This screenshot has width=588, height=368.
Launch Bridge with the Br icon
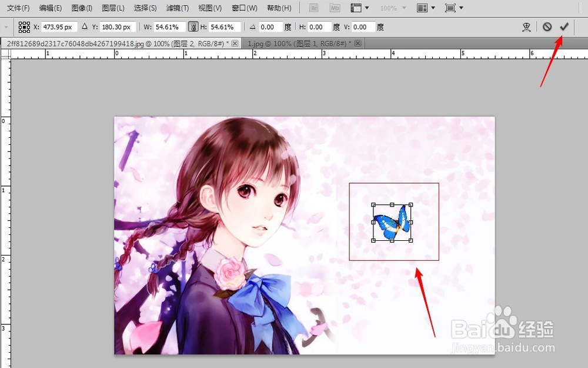(x=314, y=8)
